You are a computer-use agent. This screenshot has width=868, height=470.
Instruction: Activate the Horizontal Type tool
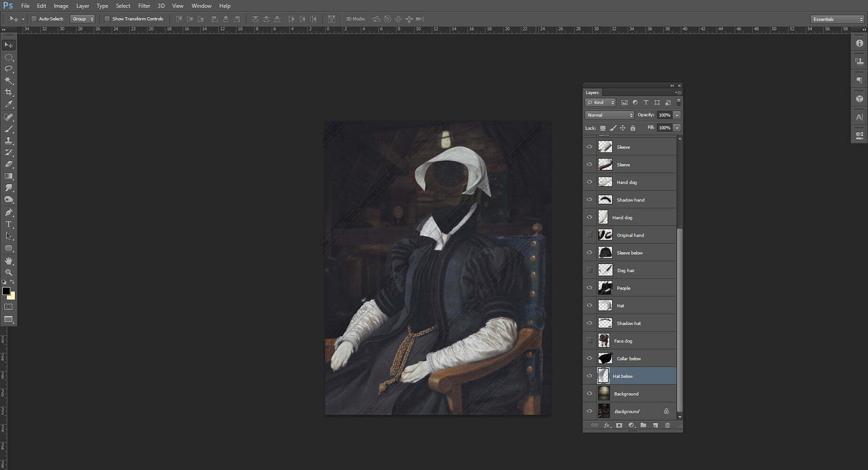(x=8, y=224)
